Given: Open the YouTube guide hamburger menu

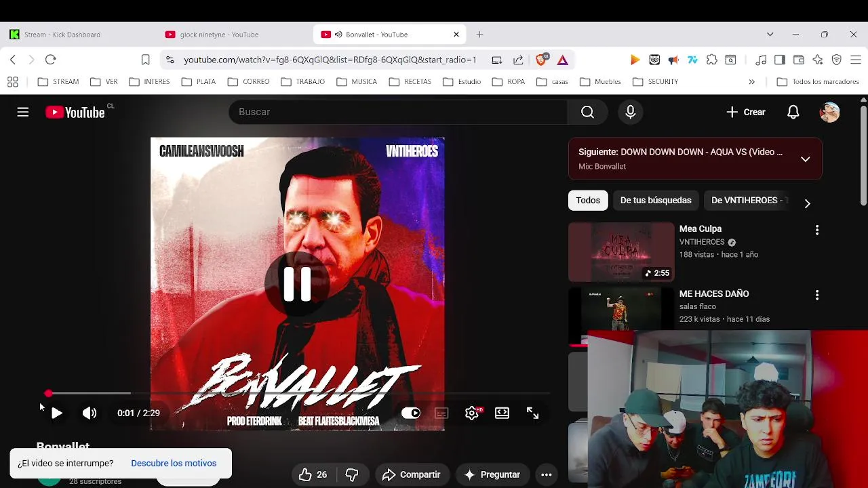Looking at the screenshot, I should 23,113.
